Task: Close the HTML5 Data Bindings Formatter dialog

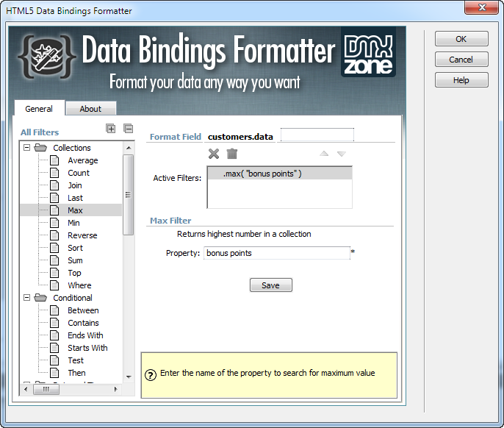Action: [481, 7]
